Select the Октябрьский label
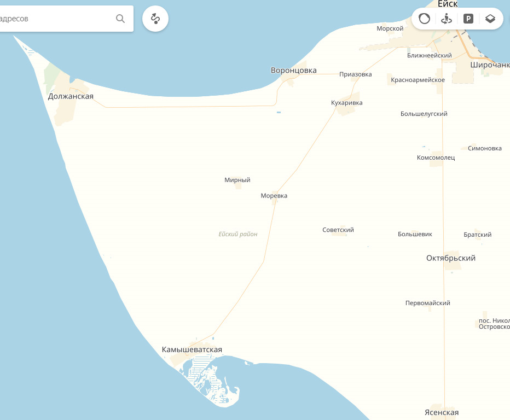The height and width of the screenshot is (420, 510). point(451,258)
